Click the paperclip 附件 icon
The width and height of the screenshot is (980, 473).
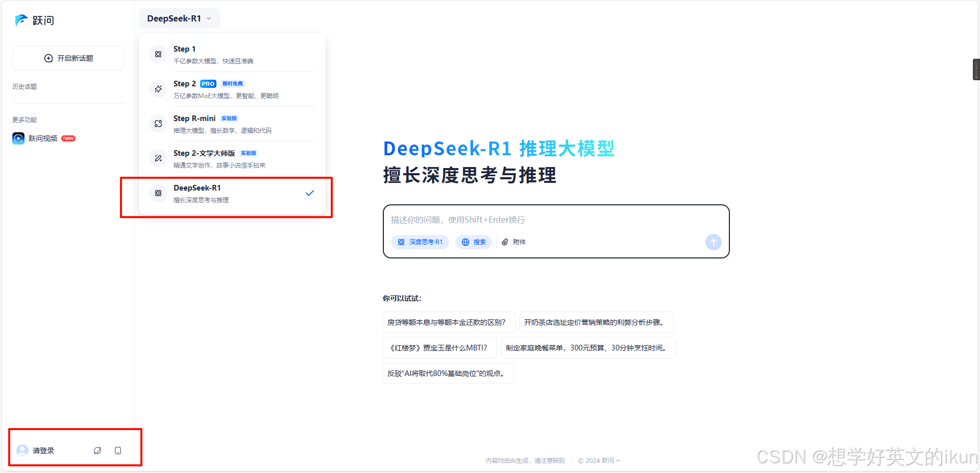(505, 242)
